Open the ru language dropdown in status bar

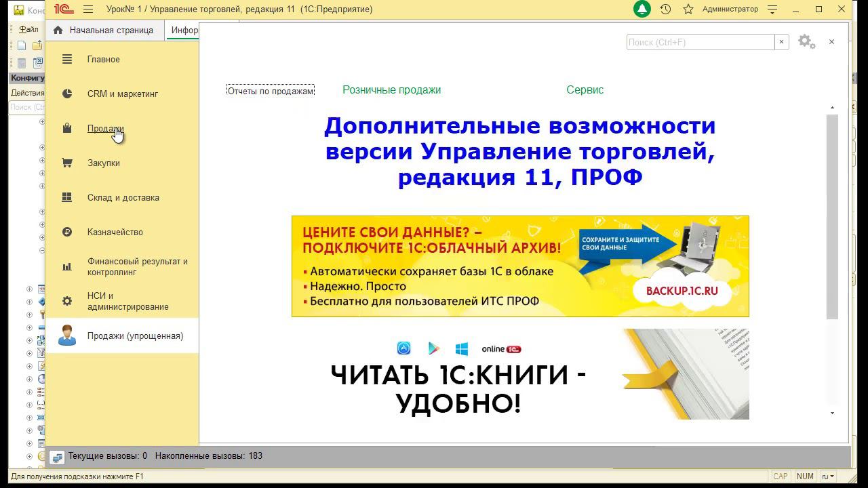828,476
